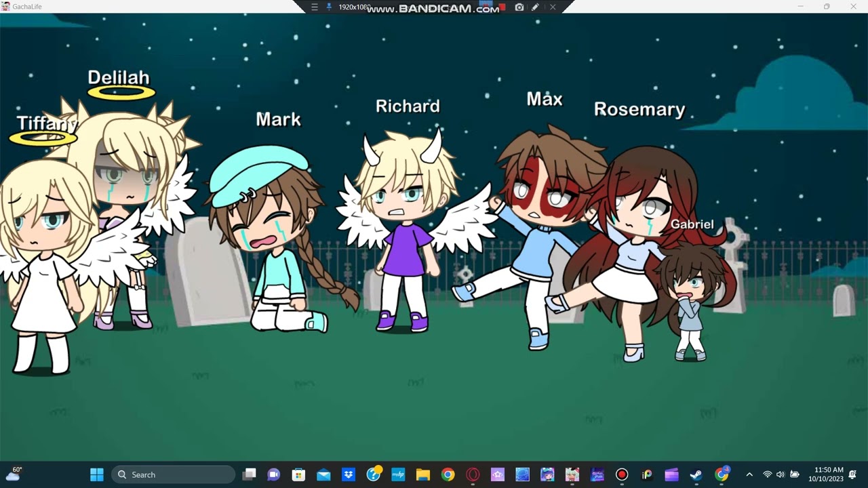
Task: Show hidden system tray icons
Action: click(x=749, y=474)
